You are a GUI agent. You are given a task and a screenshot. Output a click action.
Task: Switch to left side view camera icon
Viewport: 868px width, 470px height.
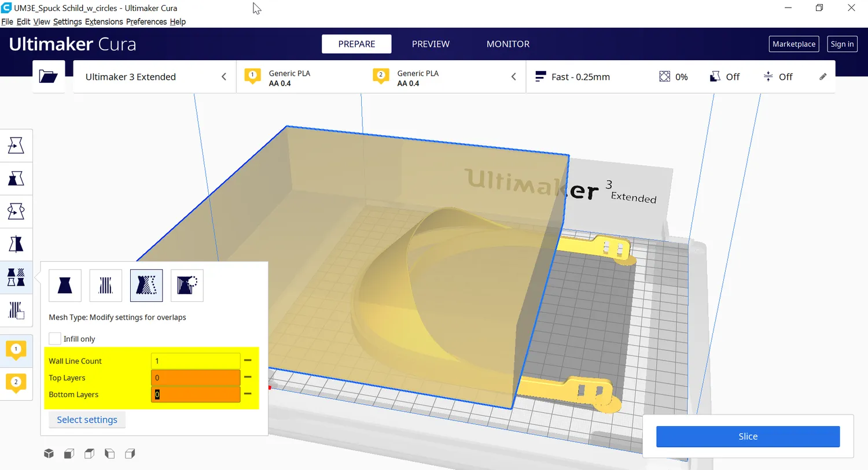click(x=109, y=454)
